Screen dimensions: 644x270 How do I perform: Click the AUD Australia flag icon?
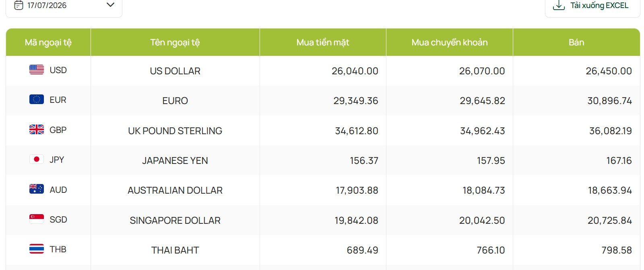pyautogui.click(x=37, y=189)
